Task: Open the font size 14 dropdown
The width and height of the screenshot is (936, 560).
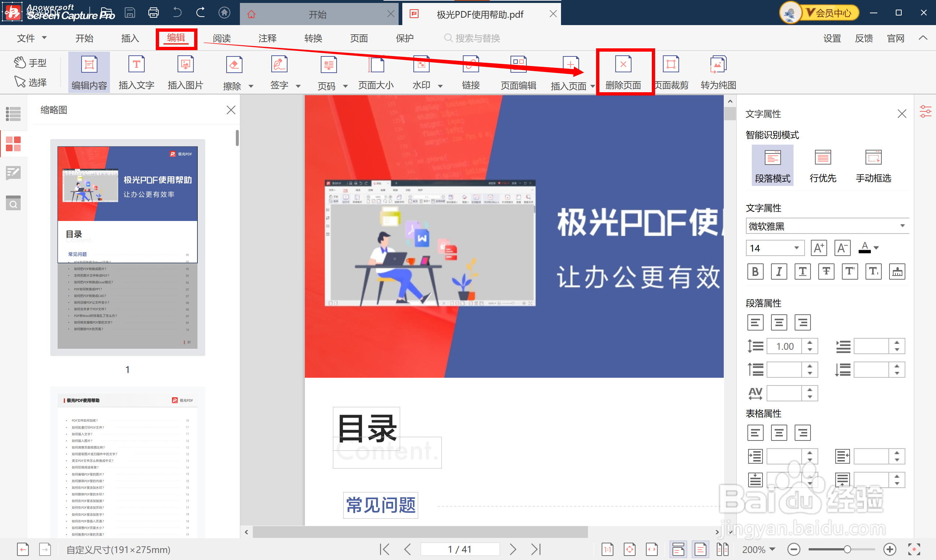Action: click(796, 248)
